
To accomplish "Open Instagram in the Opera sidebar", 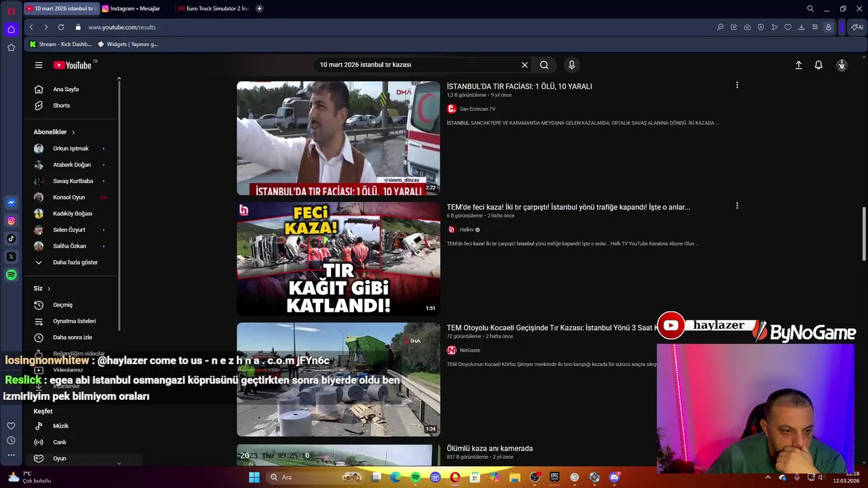I will point(11,220).
